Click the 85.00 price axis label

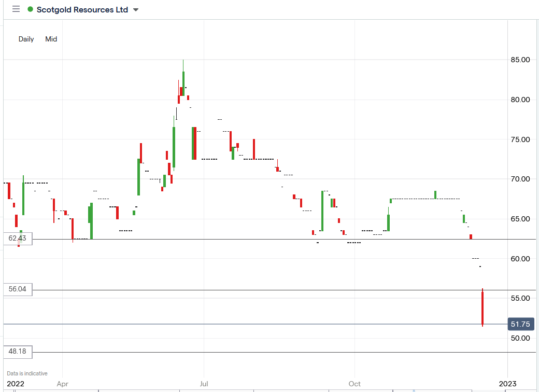tap(520, 60)
